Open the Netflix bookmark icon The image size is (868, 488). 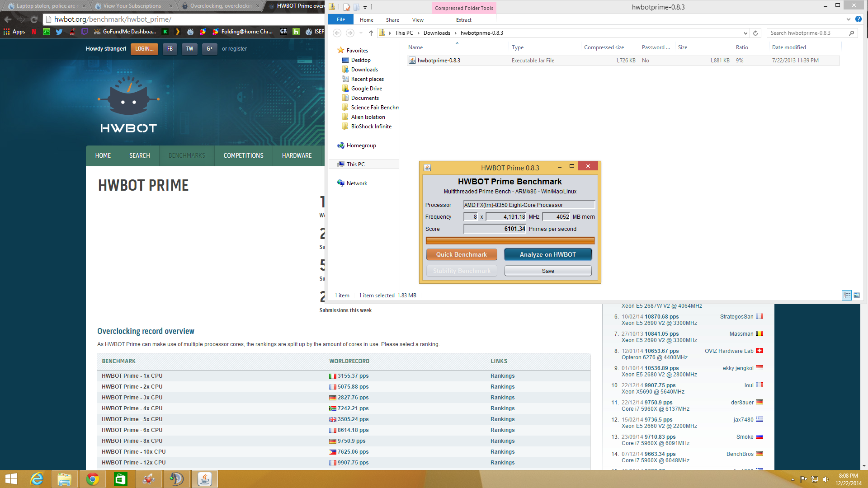pyautogui.click(x=34, y=32)
